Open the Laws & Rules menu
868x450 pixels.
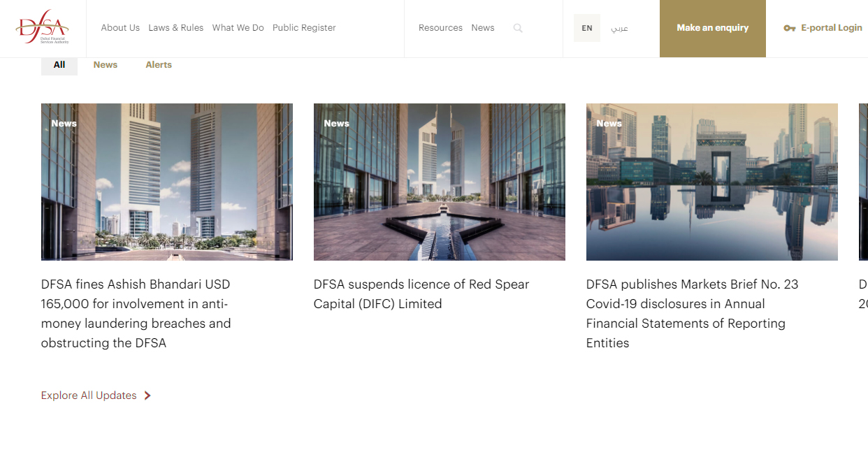click(x=175, y=28)
